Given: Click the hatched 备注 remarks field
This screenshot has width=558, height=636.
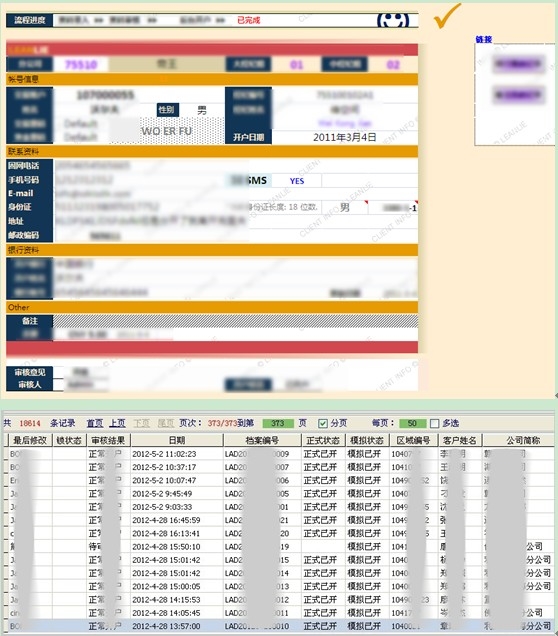Looking at the screenshot, I should pos(235,321).
